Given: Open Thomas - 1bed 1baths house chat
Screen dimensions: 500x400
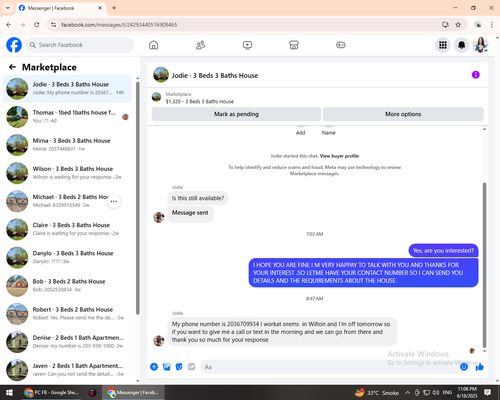Looking at the screenshot, I should point(67,117).
